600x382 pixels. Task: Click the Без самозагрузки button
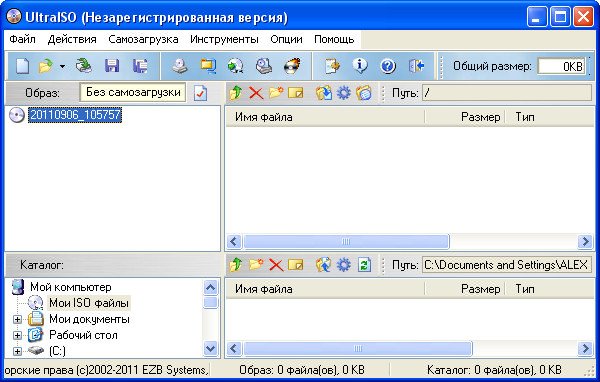(133, 92)
